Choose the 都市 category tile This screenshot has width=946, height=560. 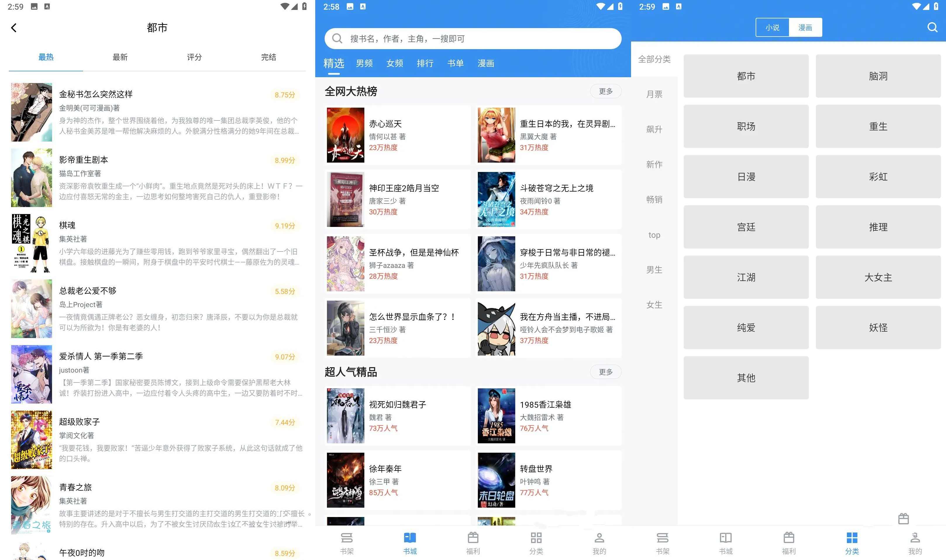pyautogui.click(x=746, y=76)
